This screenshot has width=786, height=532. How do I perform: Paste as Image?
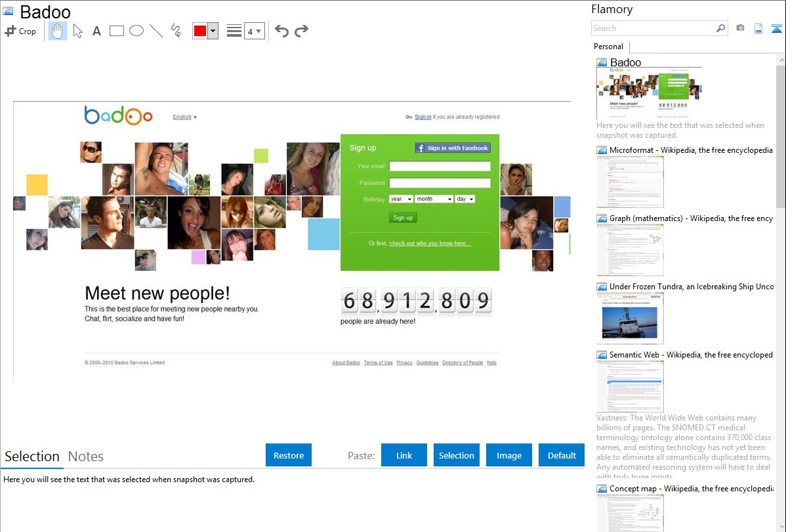(x=509, y=455)
